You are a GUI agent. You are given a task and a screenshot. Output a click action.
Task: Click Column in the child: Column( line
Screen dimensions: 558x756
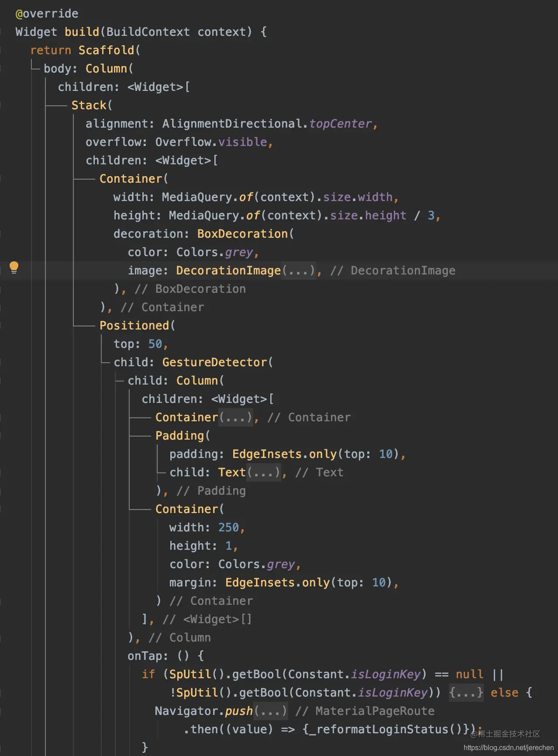point(197,381)
